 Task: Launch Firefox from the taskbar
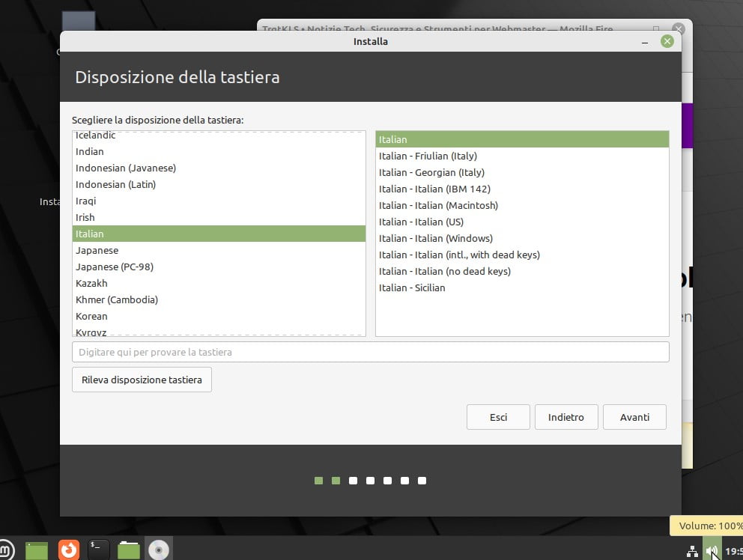(x=68, y=550)
